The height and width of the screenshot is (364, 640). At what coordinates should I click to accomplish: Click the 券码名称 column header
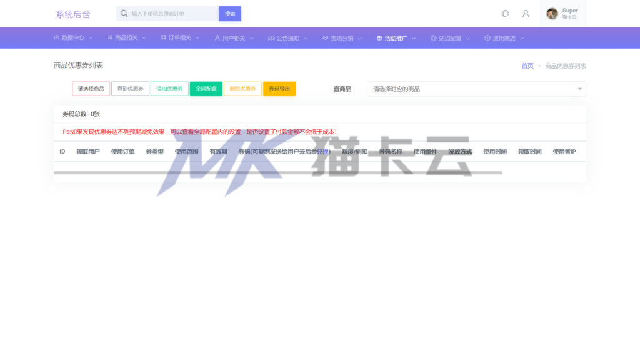coord(391,152)
